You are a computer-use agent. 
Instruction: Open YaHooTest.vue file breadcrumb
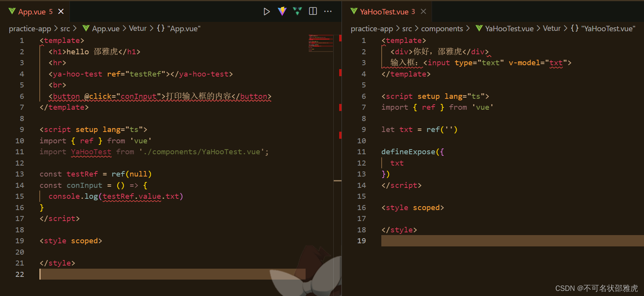point(505,29)
